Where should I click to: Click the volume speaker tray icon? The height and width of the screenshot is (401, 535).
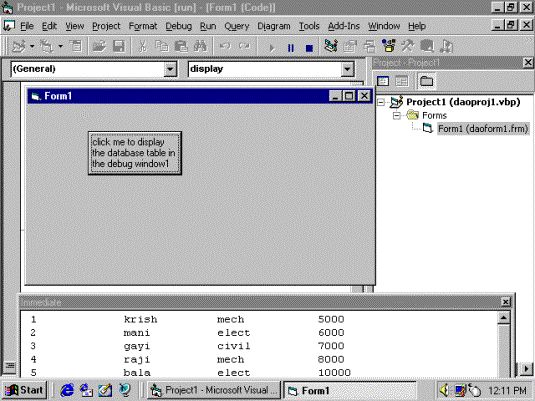coord(443,390)
